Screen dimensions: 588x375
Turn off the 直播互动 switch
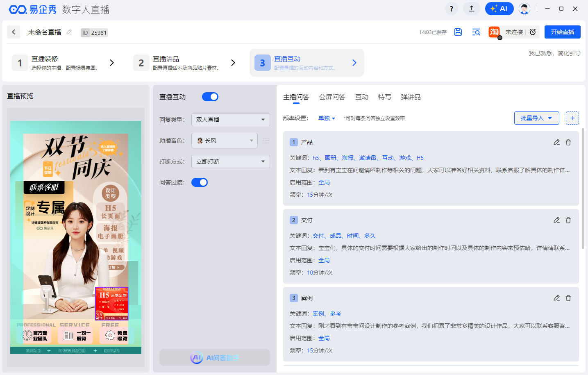click(210, 97)
